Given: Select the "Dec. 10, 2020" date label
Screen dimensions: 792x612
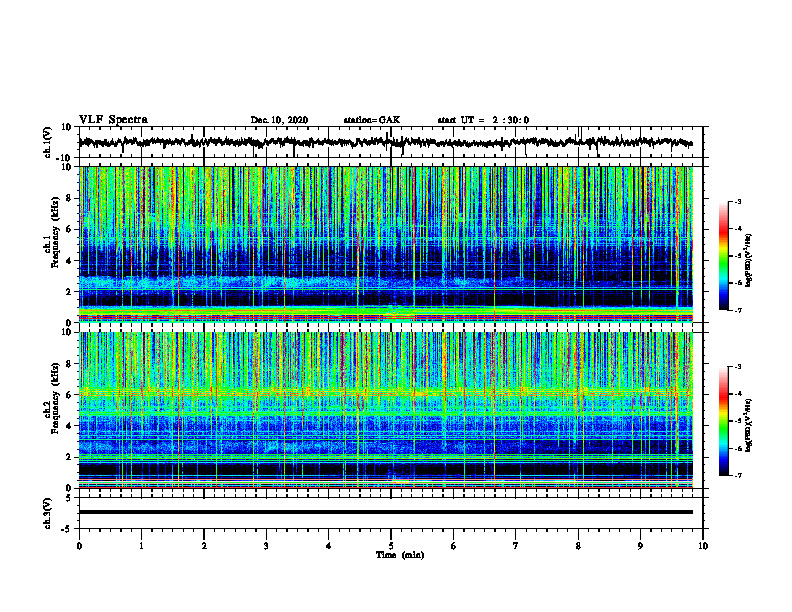Looking at the screenshot, I should (x=279, y=120).
